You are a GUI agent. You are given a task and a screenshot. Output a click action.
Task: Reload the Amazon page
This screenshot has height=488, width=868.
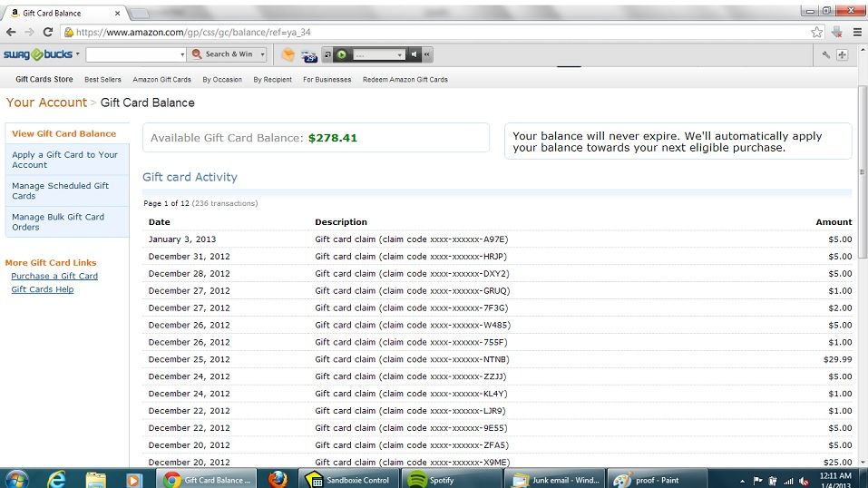click(47, 32)
